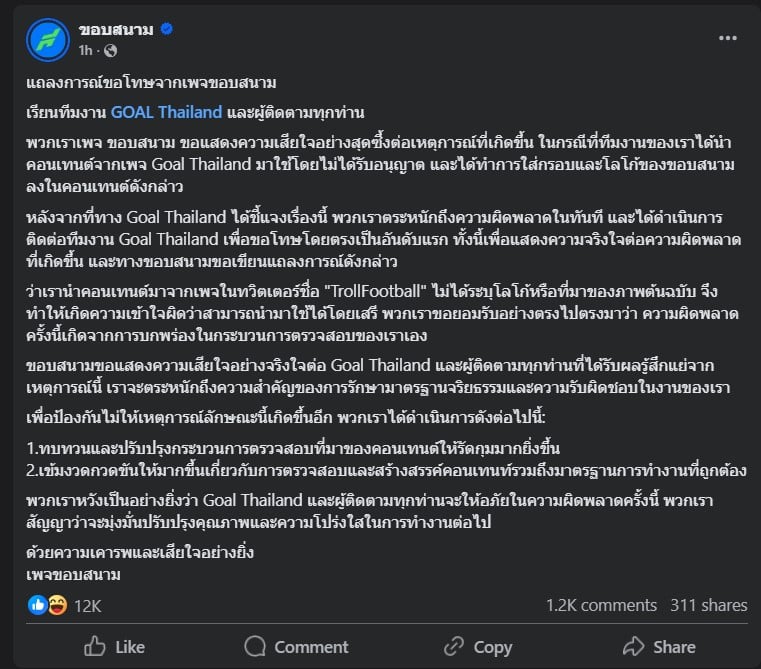Click the blue verified badge

[x=167, y=29]
